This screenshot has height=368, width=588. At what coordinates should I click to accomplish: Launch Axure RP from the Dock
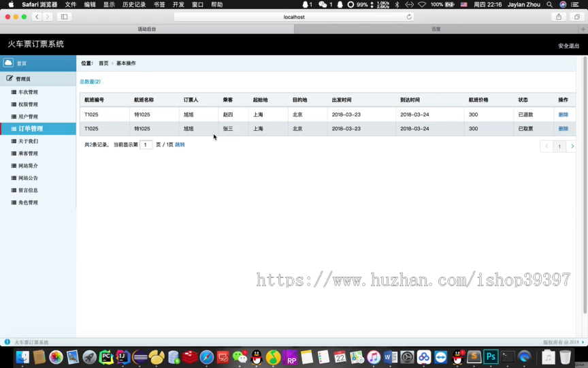click(x=290, y=357)
